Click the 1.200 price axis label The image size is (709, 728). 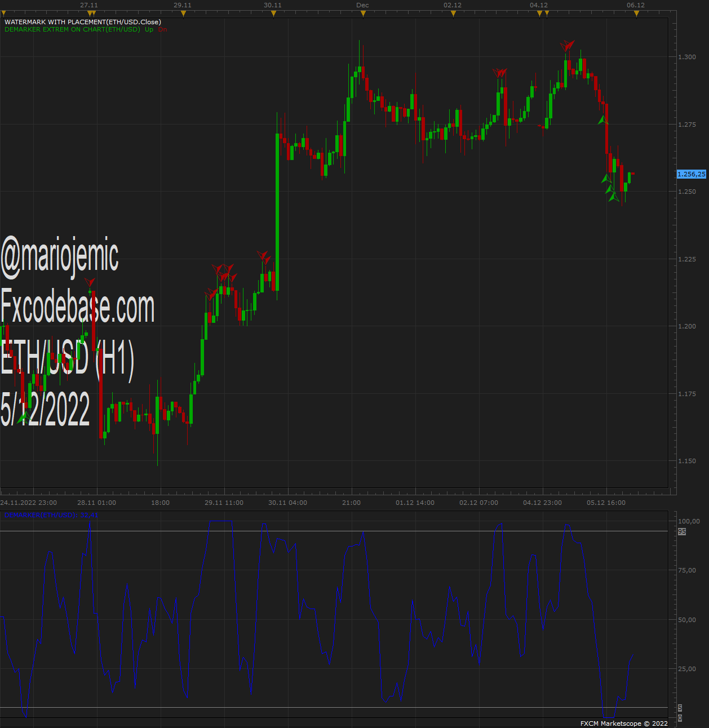click(x=686, y=326)
